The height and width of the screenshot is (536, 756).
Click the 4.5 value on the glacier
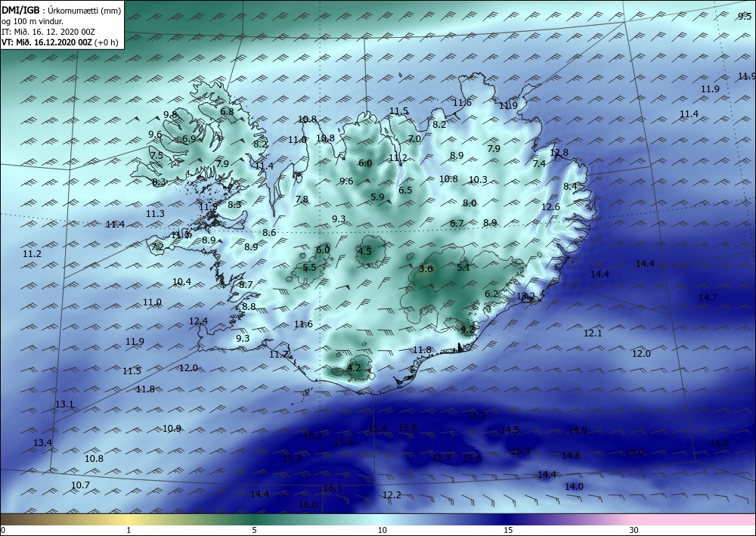pyautogui.click(x=364, y=251)
